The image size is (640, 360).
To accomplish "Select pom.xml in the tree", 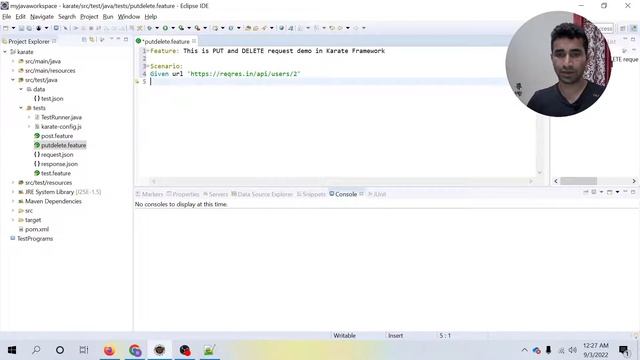I will (37, 229).
